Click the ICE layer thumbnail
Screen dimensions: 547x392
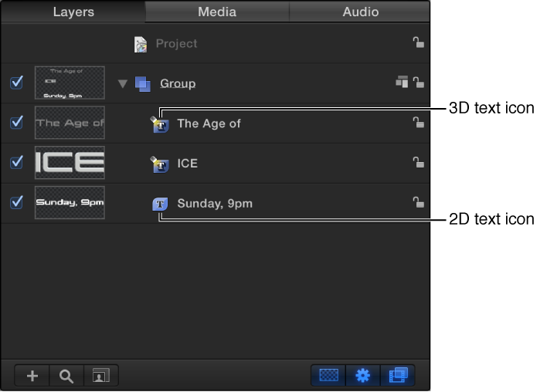pos(70,163)
